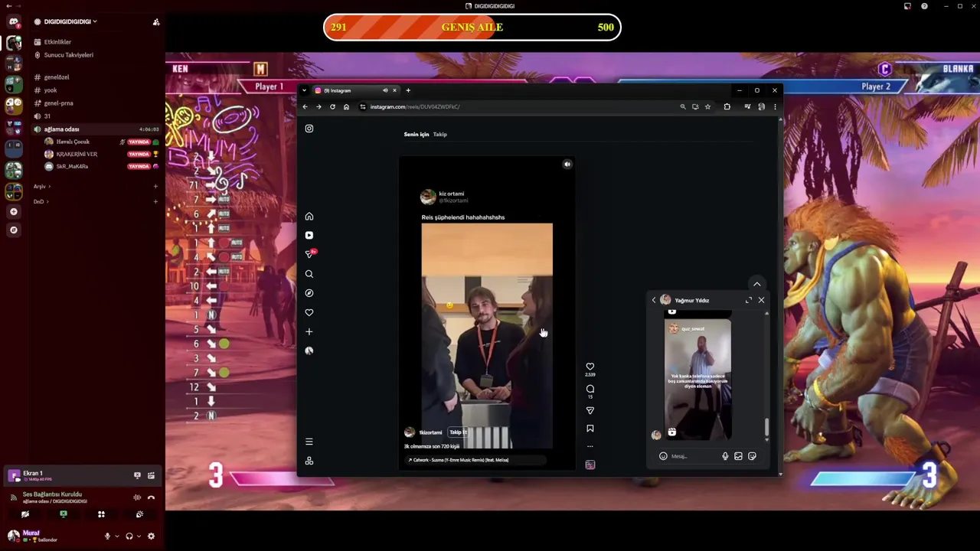Switch to Takip feed tab
The width and height of the screenshot is (980, 551).
click(x=440, y=134)
